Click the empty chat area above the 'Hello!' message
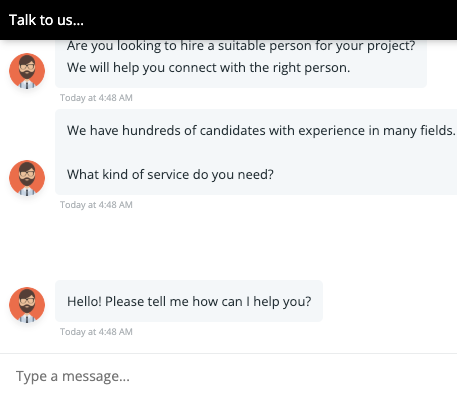The image size is (457, 397). click(228, 245)
